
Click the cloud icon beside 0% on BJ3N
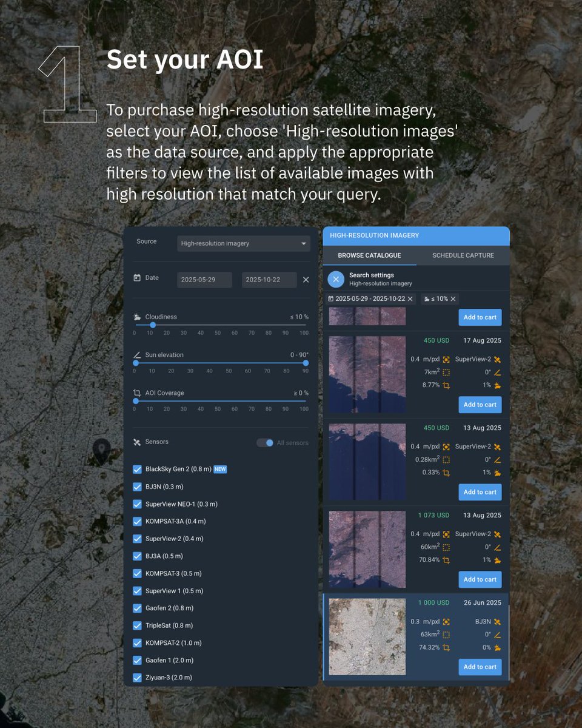(497, 647)
